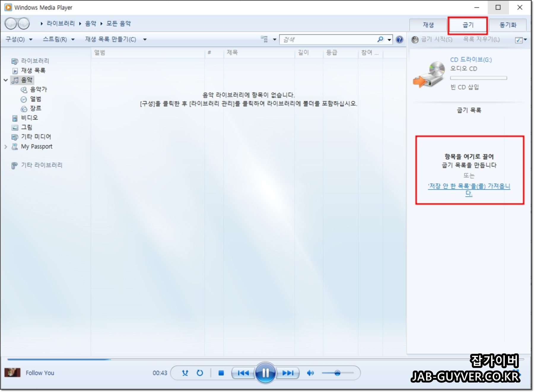
Task: Select 비디오 library item
Action: tap(29, 118)
